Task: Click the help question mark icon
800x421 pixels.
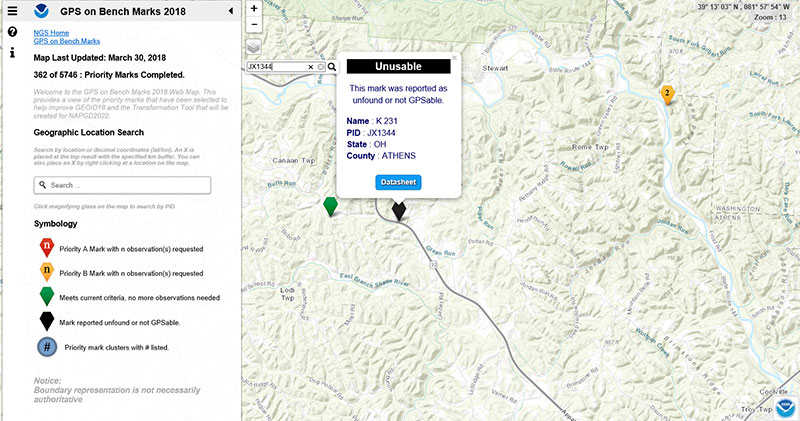Action: point(12,32)
